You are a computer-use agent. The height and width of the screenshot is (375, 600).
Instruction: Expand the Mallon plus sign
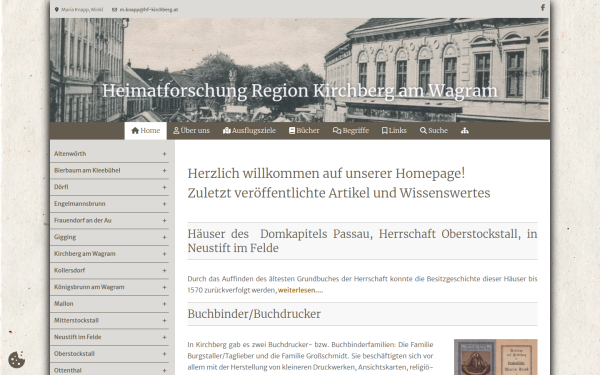pyautogui.click(x=164, y=304)
